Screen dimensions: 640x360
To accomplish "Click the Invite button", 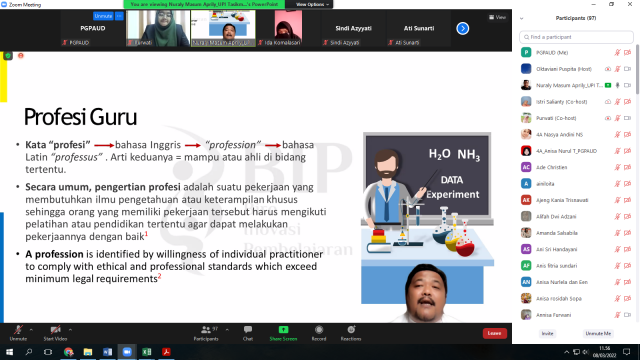I will coord(547,333).
